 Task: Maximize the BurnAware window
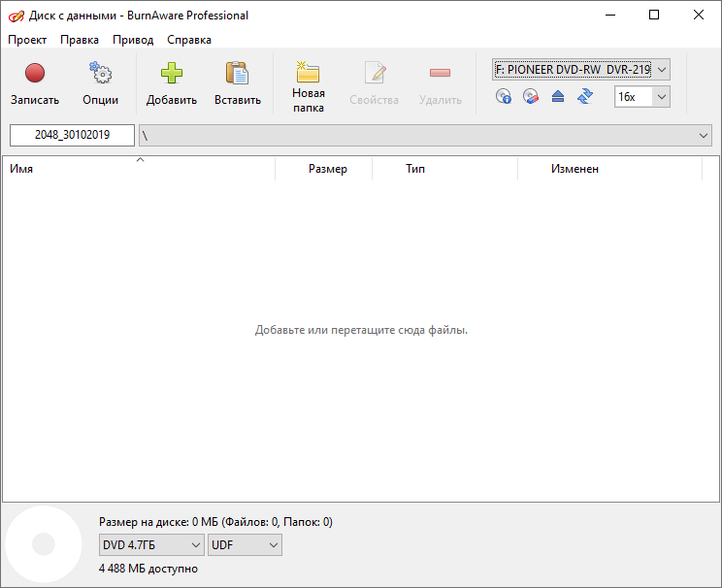(x=654, y=16)
